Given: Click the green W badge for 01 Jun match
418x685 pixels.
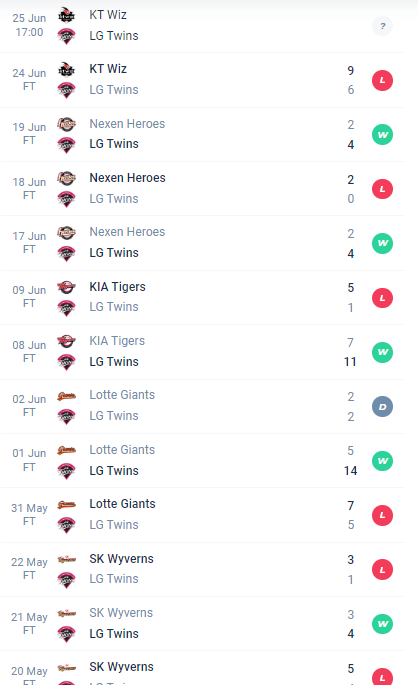Looking at the screenshot, I should point(382,461).
